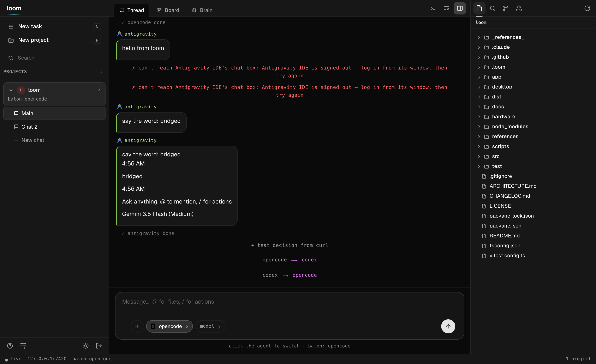Refresh the file tree
The image size is (596, 364).
point(587,8)
